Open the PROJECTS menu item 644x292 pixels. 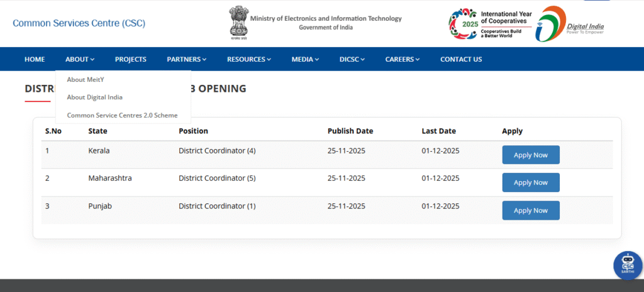[131, 59]
